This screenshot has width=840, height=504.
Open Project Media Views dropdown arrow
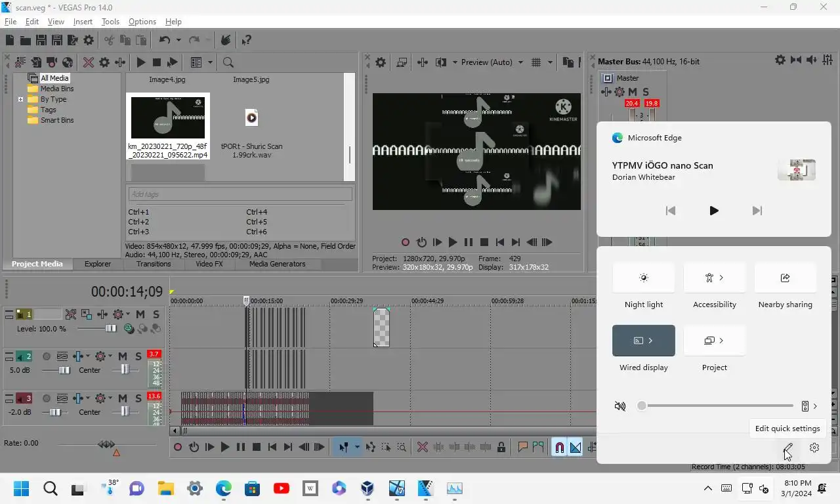[211, 62]
